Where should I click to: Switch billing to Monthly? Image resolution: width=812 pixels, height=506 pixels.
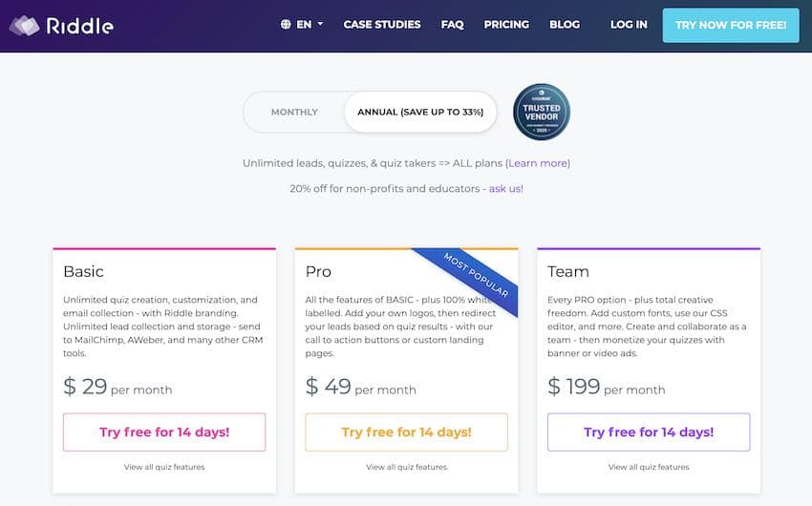pyautogui.click(x=294, y=112)
